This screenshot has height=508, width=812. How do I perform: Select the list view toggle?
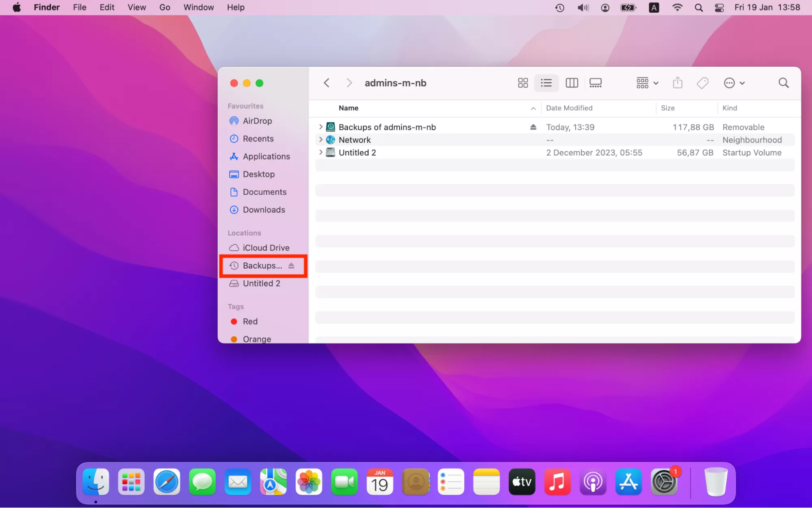[x=546, y=83]
